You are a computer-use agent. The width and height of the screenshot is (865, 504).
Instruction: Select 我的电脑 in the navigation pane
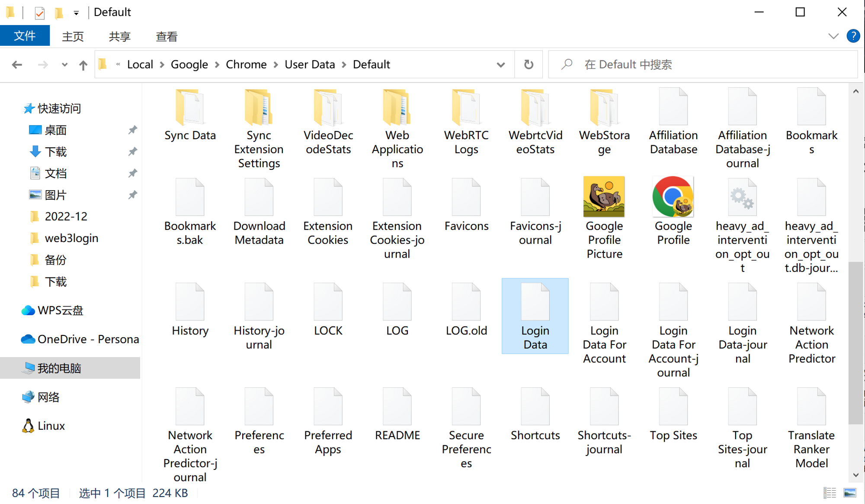pyautogui.click(x=59, y=368)
